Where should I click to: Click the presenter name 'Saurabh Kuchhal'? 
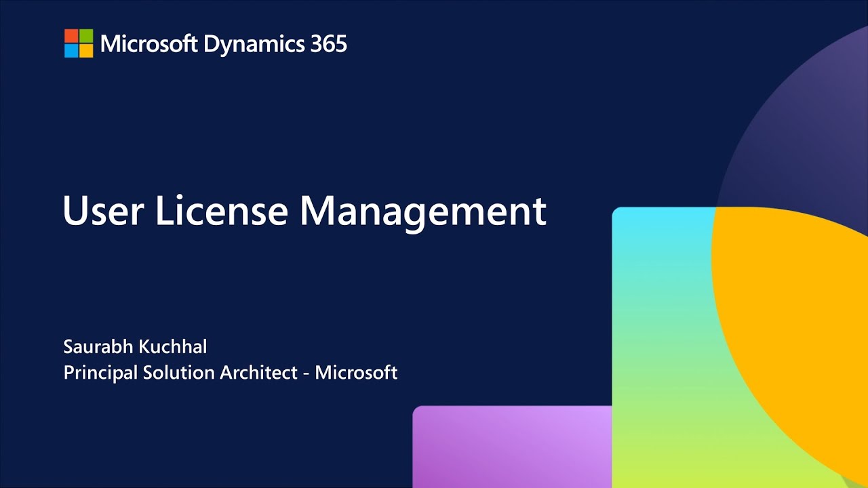(135, 347)
